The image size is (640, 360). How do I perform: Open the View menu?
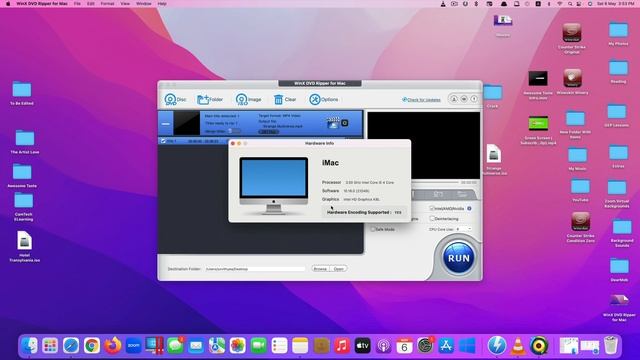pyautogui.click(x=125, y=4)
